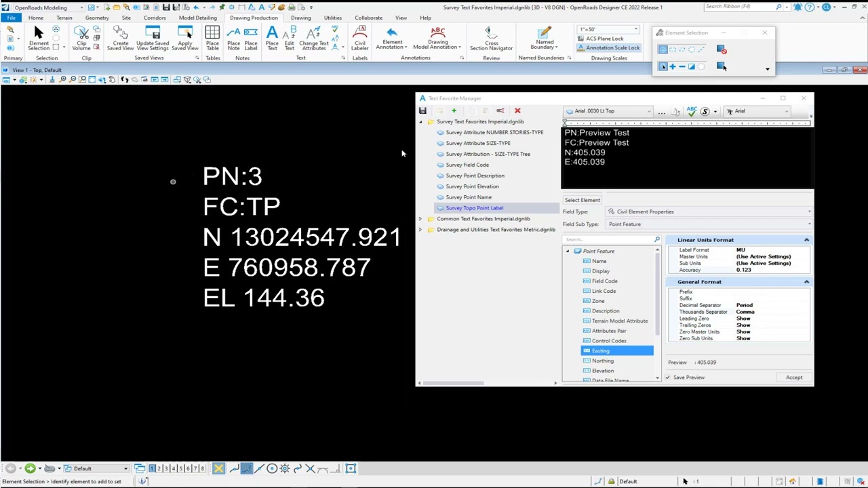Collapse the Linear Units Format section

pos(806,240)
